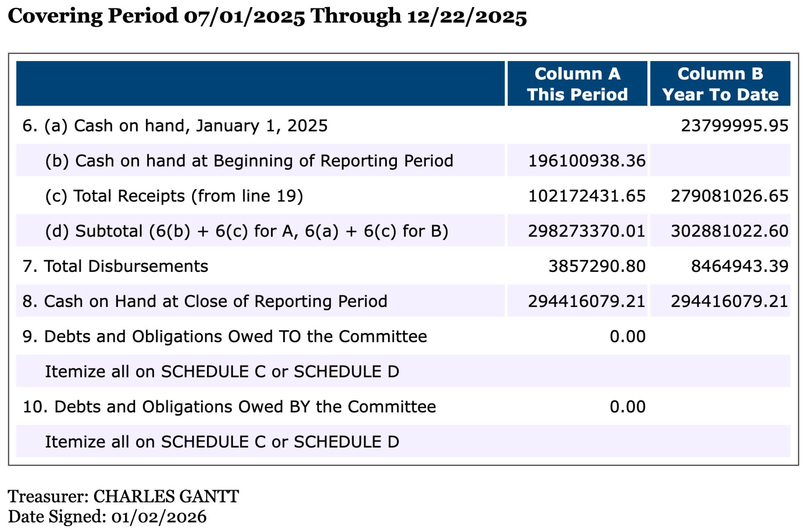Click Total Disbursements year-to-date 8464943.39

739,266
